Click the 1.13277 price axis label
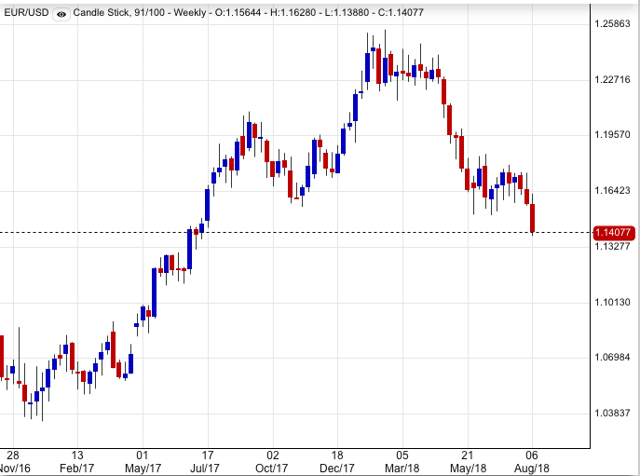Image resolution: width=640 pixels, height=476 pixels. tap(613, 247)
